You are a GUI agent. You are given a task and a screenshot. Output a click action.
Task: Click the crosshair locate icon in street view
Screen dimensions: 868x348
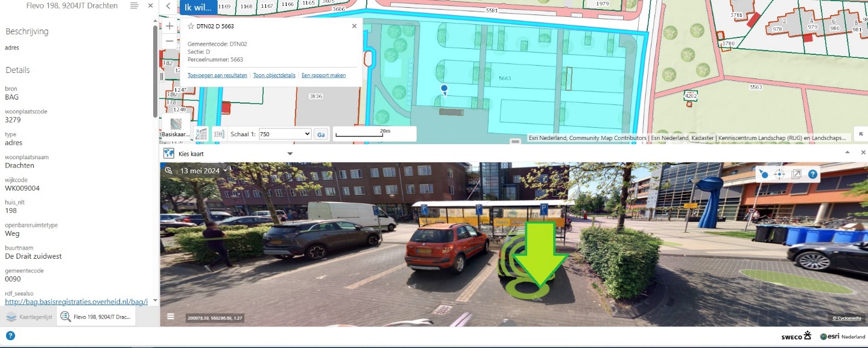pyautogui.click(x=779, y=174)
